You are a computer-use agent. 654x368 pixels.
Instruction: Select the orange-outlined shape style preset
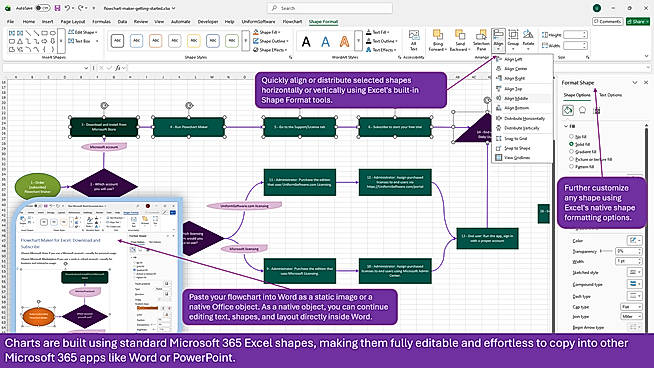156,40
